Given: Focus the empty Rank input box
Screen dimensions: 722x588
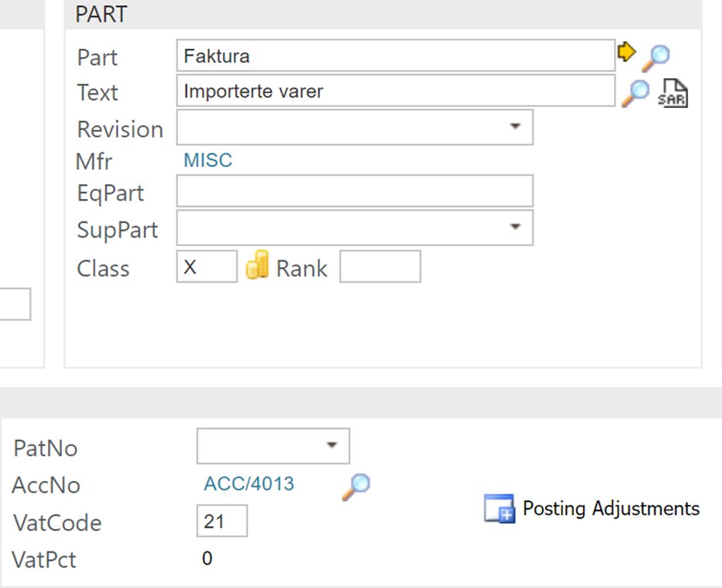Looking at the screenshot, I should [380, 267].
